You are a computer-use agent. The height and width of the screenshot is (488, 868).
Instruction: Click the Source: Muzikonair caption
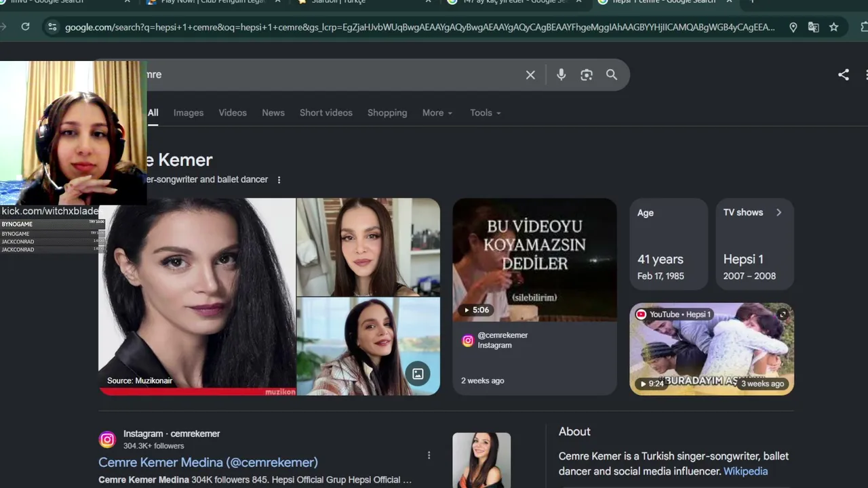(x=140, y=381)
